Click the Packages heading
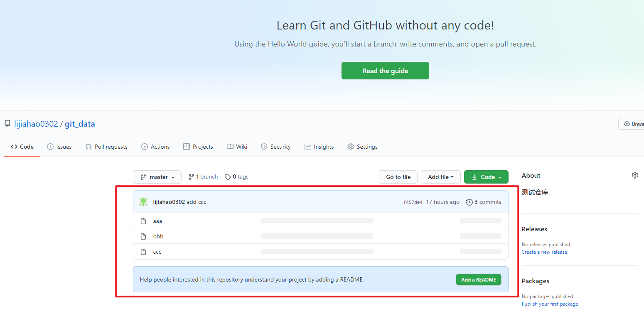Screen dimensions: 644x316 (x=536, y=281)
